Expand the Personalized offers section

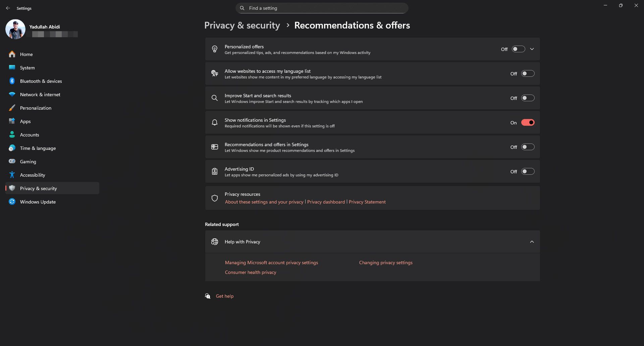[x=532, y=49]
